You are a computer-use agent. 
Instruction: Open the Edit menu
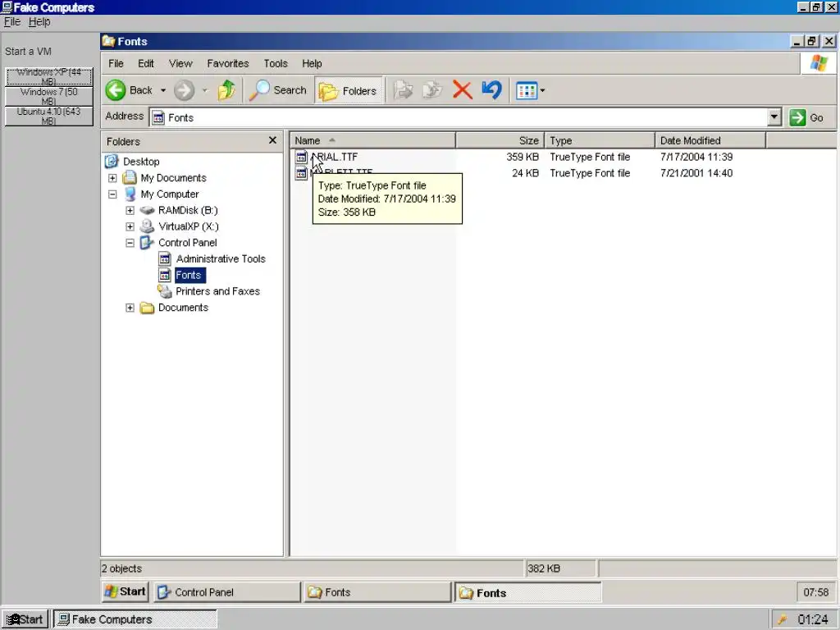tap(146, 63)
